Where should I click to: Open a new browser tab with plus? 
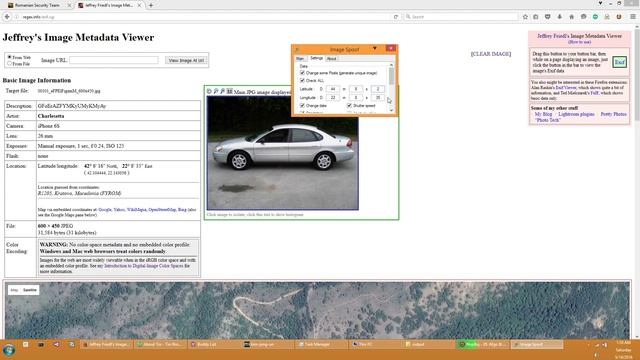(151, 5)
